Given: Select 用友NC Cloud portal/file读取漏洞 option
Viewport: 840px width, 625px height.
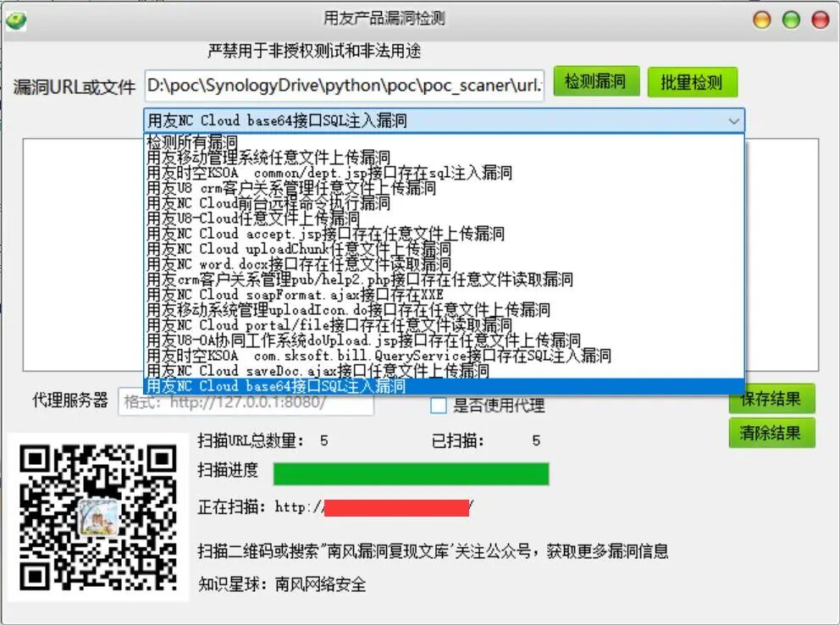Looking at the screenshot, I should click(444, 325).
